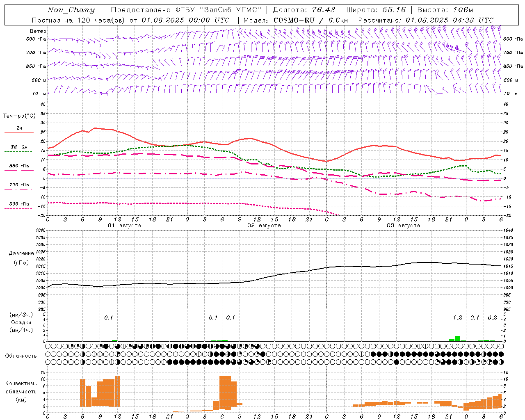The height and width of the screenshot is (420, 525).
Task: Select the "02 августа" date label
Action: [264, 226]
